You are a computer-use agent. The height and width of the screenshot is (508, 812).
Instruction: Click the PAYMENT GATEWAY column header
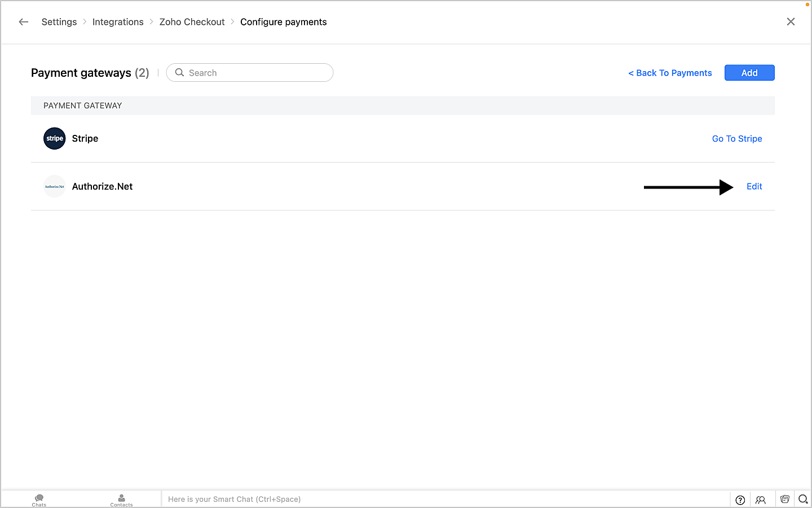(x=83, y=106)
